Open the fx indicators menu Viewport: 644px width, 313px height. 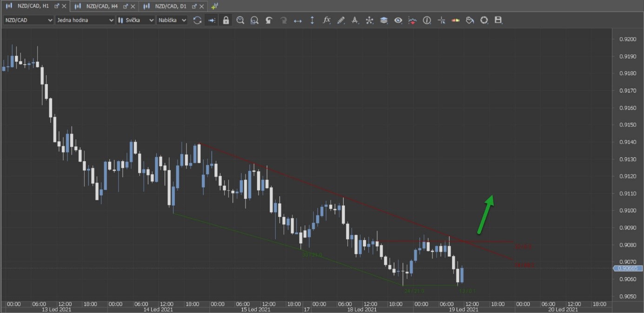[326, 20]
